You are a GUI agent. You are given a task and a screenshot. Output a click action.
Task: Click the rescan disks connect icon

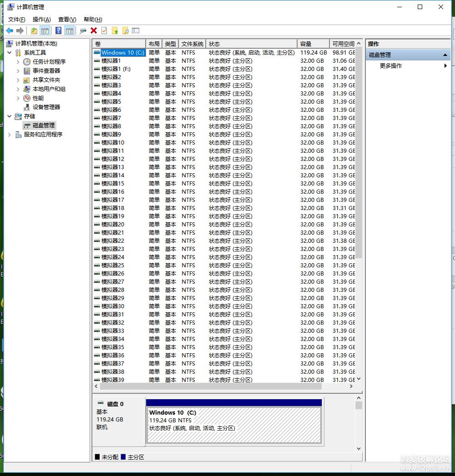pyautogui.click(x=83, y=30)
